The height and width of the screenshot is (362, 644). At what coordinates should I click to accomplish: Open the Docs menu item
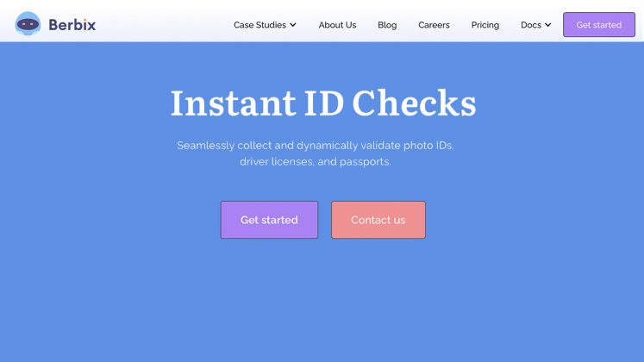(531, 25)
